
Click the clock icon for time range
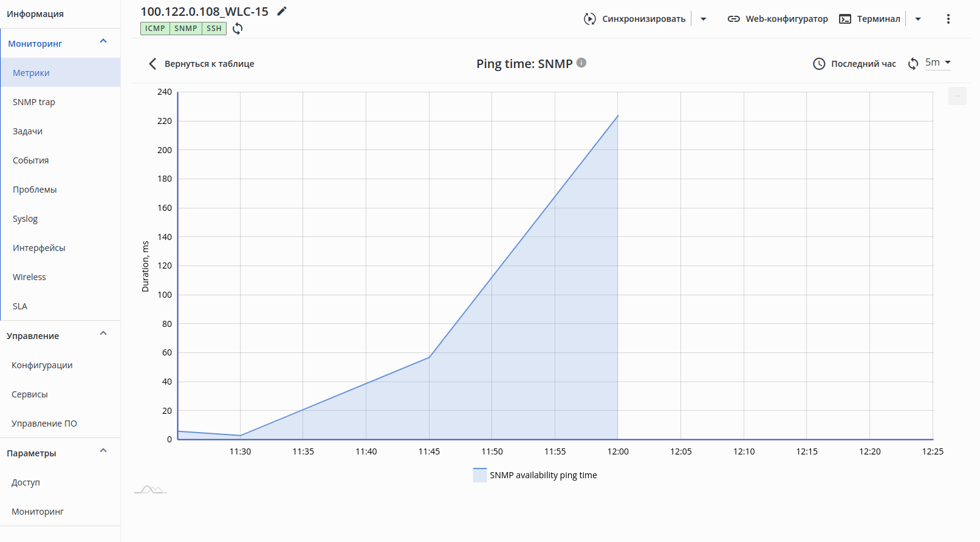(x=819, y=64)
